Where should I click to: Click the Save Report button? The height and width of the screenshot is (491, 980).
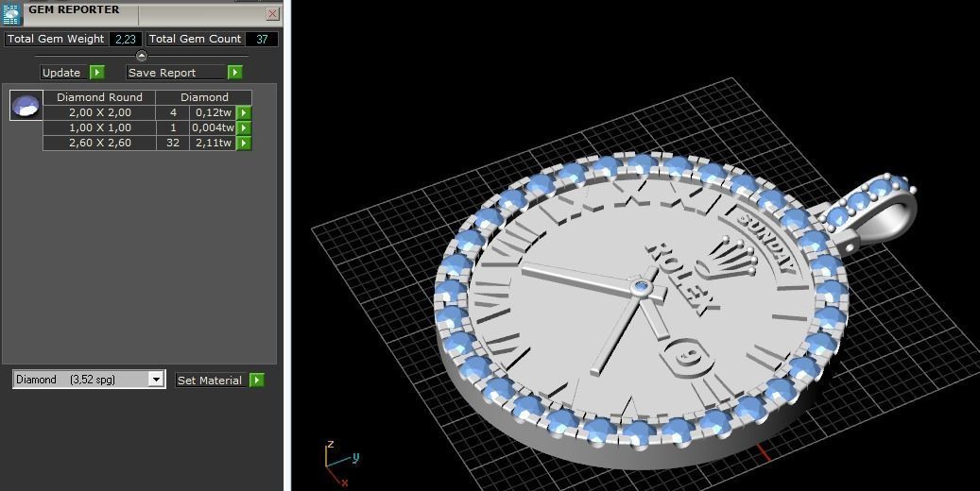click(176, 73)
